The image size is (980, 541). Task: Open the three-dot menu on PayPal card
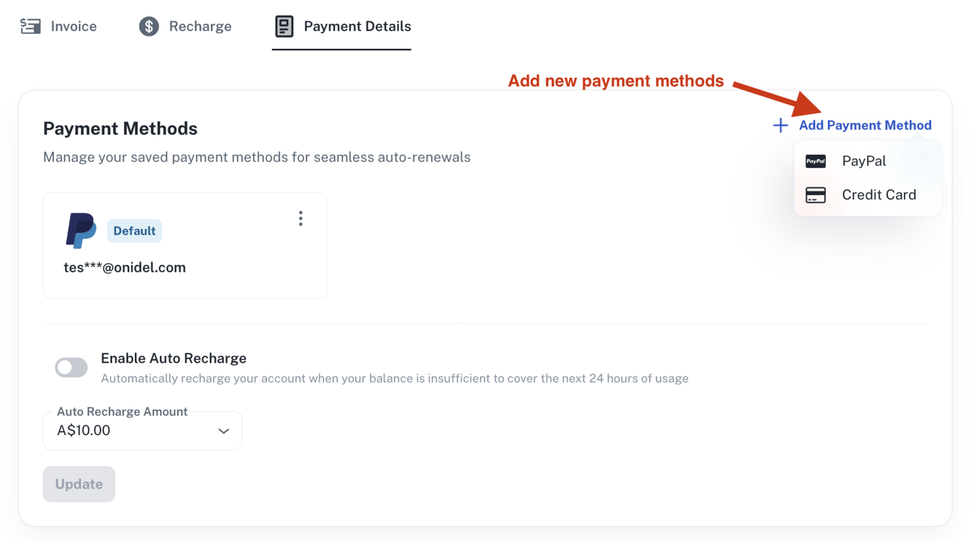click(300, 218)
